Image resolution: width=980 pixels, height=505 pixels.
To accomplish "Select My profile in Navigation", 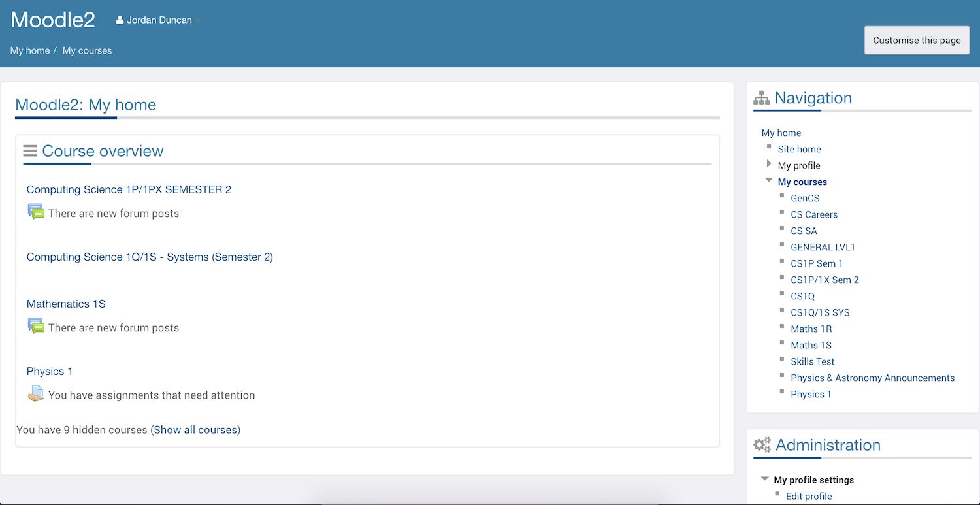I will 799,165.
